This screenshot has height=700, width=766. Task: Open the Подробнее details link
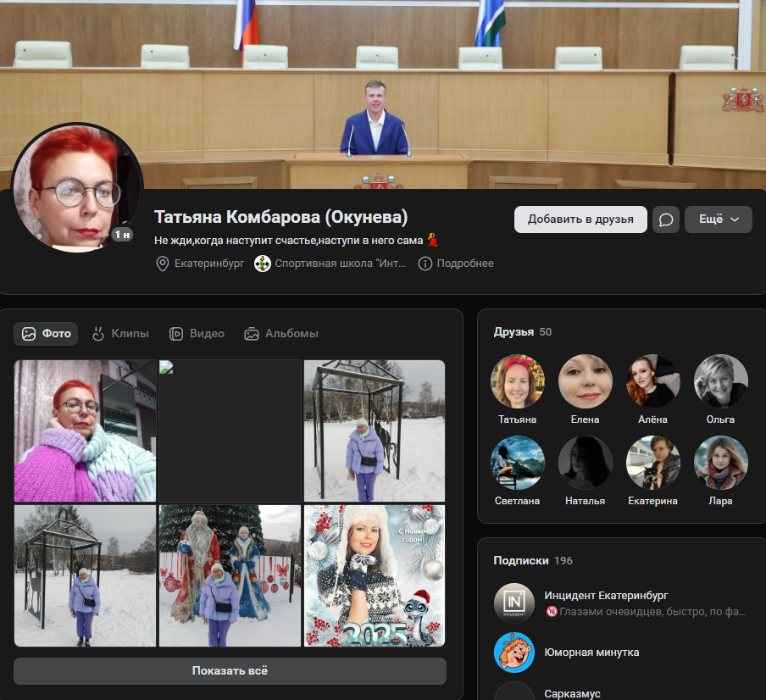(x=465, y=264)
